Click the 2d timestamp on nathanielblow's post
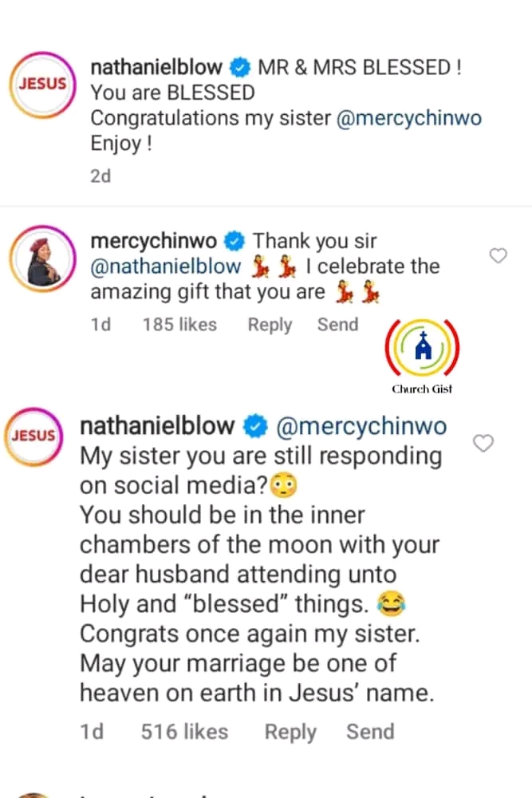 100,176
